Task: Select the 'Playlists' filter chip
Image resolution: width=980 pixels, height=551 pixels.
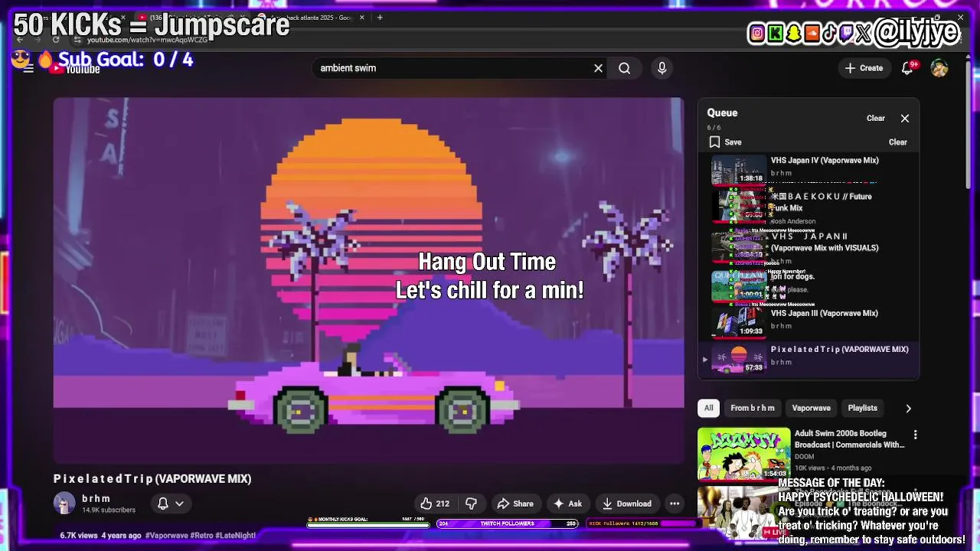Action: (863, 408)
